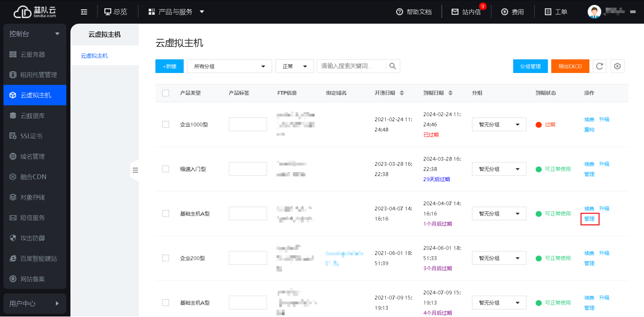Check the select-all checkbox in table header
The width and height of the screenshot is (644, 317).
point(165,93)
